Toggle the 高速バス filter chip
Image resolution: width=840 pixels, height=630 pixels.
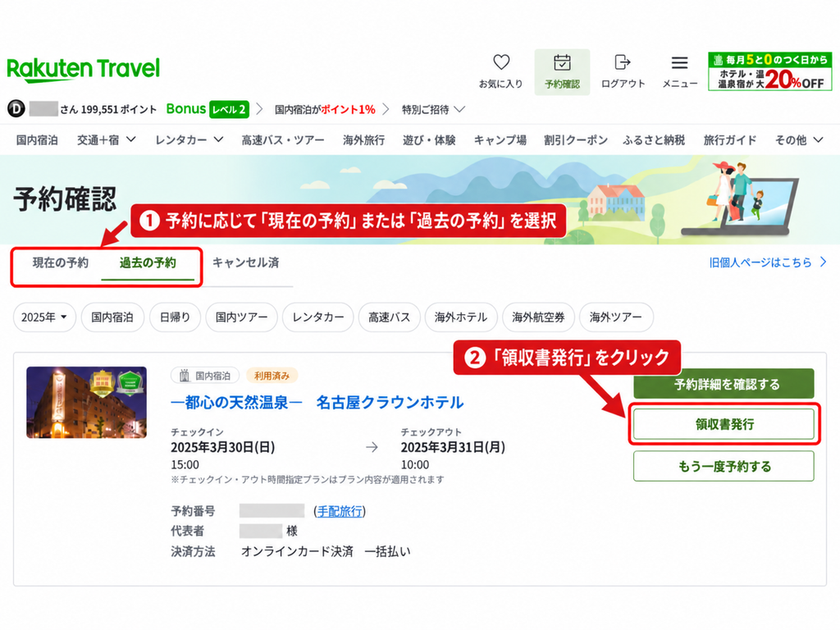click(x=389, y=317)
